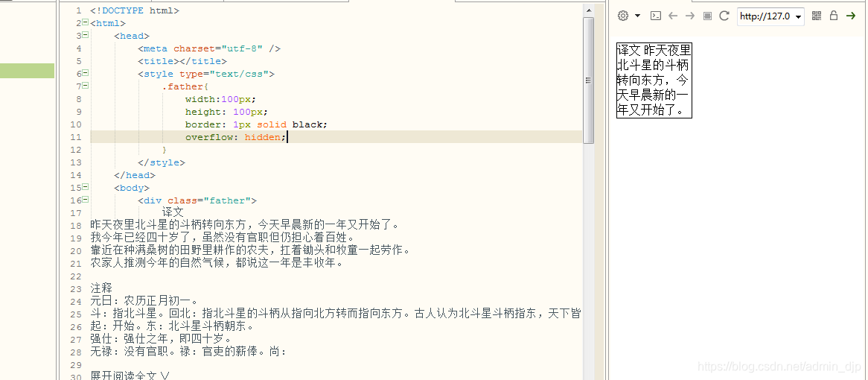Viewport: 868px width, 380px height.
Task: Go back in the preview browser
Action: (673, 16)
